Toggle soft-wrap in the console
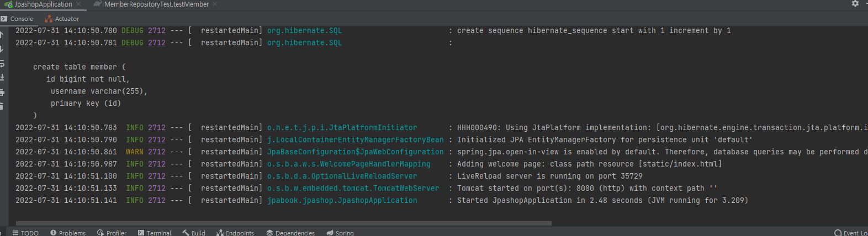Image resolution: width=868 pixels, height=236 pixels. pos(2,63)
